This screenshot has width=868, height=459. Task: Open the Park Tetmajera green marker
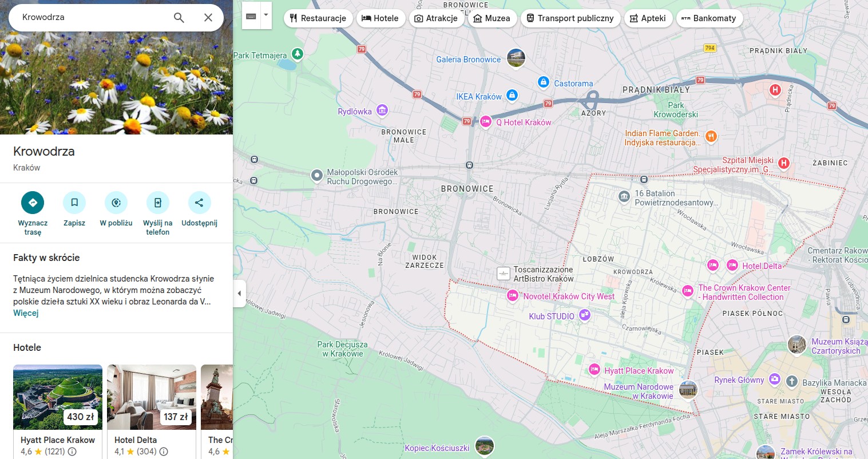[x=298, y=53]
